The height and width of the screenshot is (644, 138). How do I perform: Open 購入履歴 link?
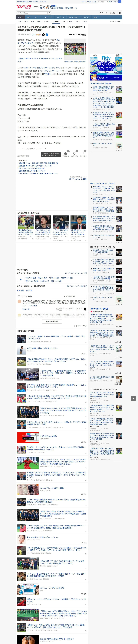tap(112, 13)
